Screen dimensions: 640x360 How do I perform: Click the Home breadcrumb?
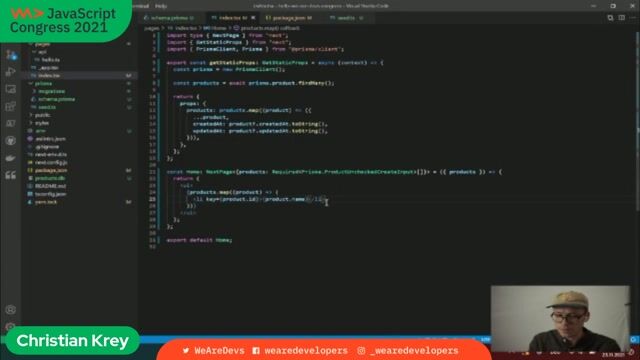(215, 28)
